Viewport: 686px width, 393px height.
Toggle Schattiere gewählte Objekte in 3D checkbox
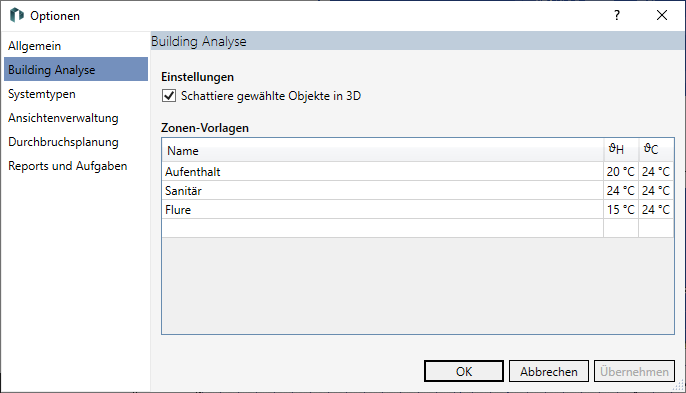point(169,96)
